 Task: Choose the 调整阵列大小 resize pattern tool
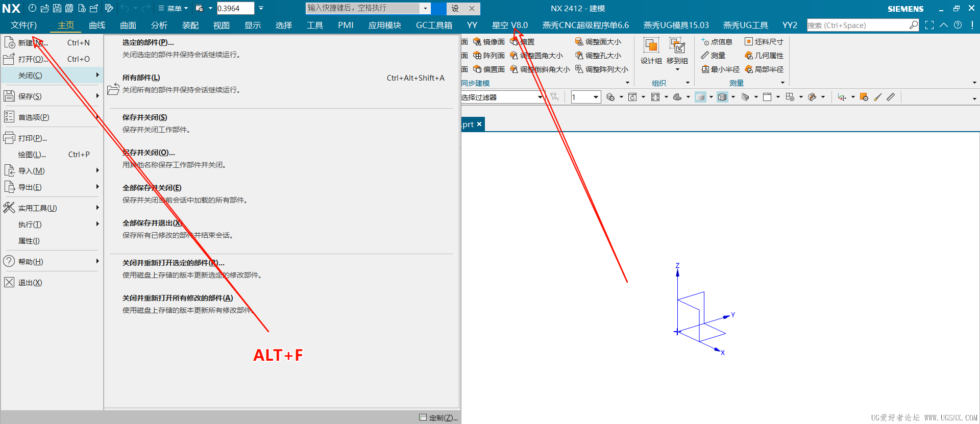pos(602,69)
